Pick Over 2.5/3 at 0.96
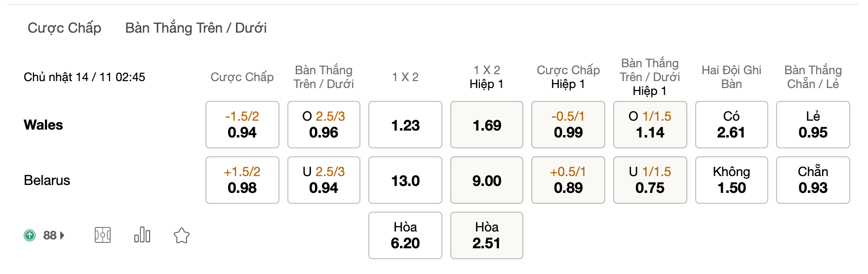Image resolution: width=868 pixels, height=274 pixels. [x=324, y=125]
